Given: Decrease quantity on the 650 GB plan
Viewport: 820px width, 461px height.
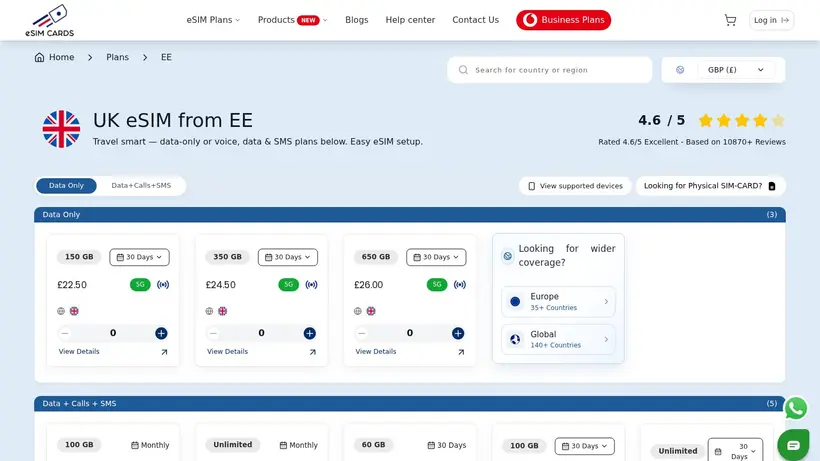Looking at the screenshot, I should coord(362,333).
